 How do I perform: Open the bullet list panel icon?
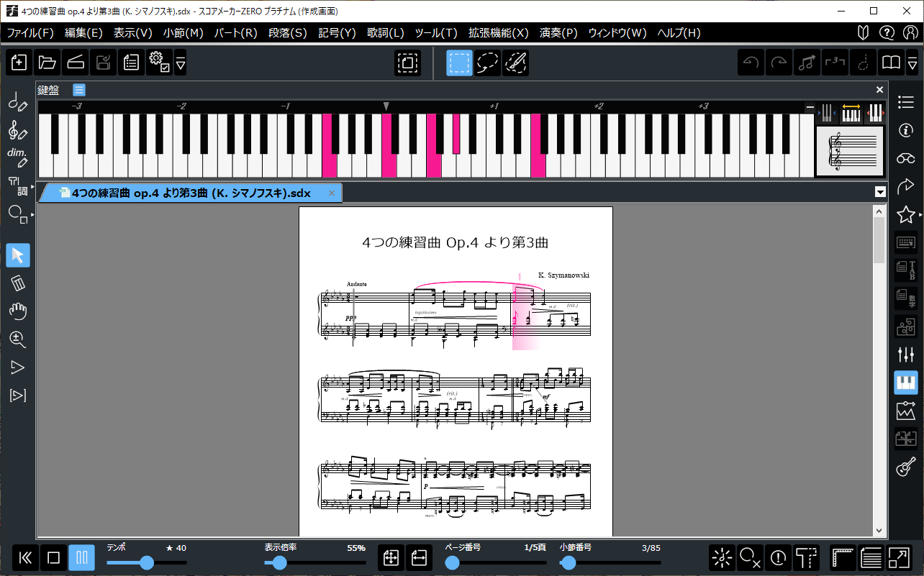(906, 102)
